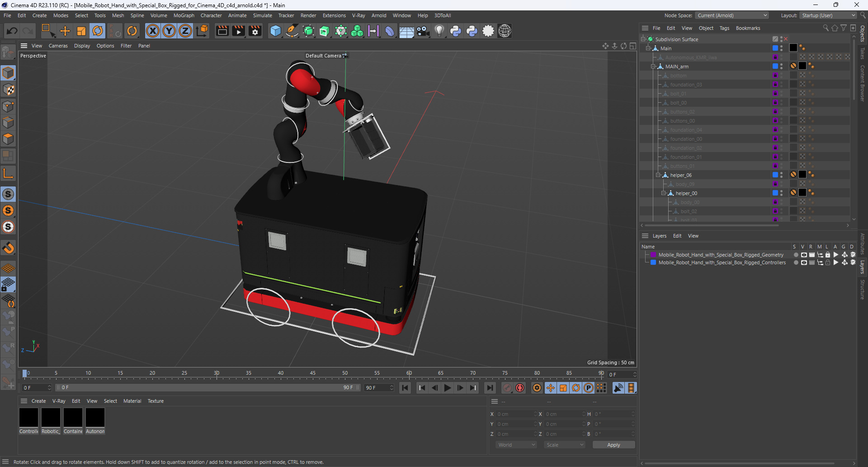Open Render View clapperboard icon
The image size is (868, 467).
tap(222, 31)
